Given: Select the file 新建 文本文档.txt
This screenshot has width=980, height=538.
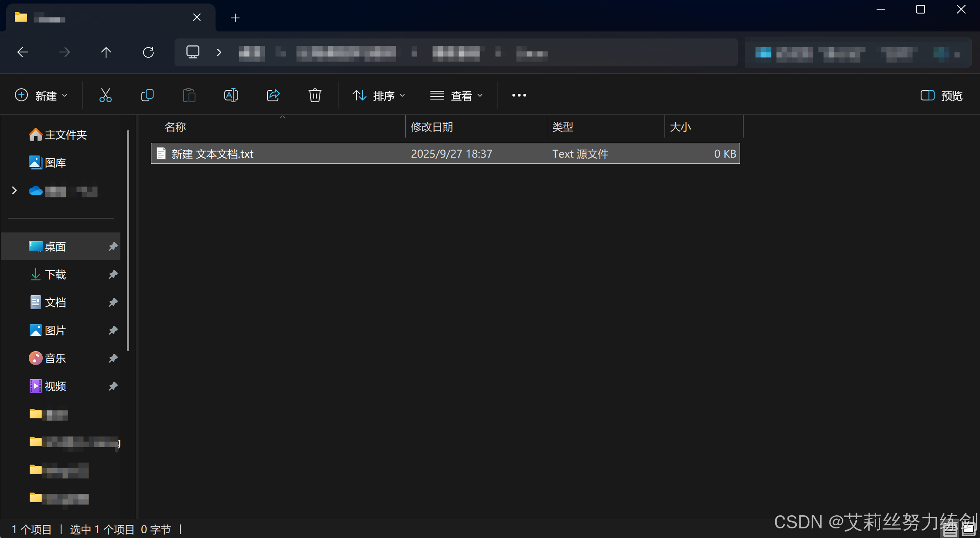Looking at the screenshot, I should click(212, 154).
